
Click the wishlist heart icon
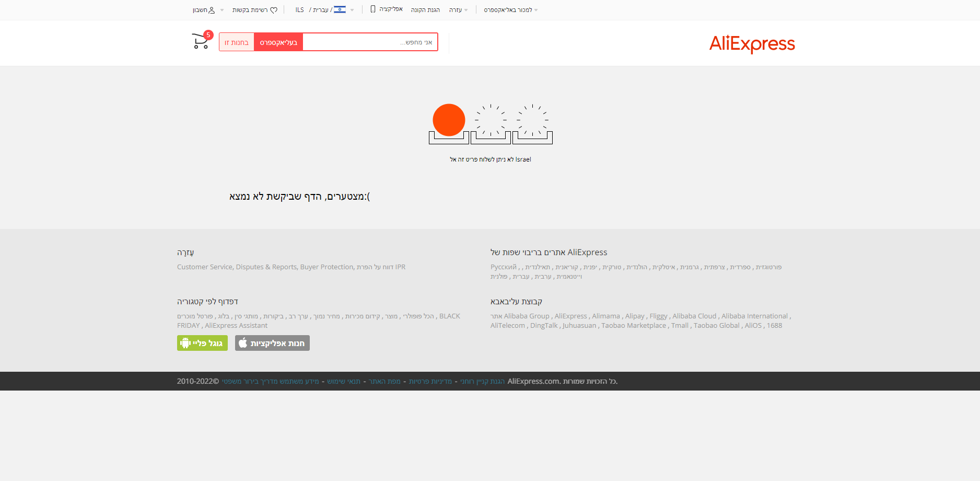[274, 10]
